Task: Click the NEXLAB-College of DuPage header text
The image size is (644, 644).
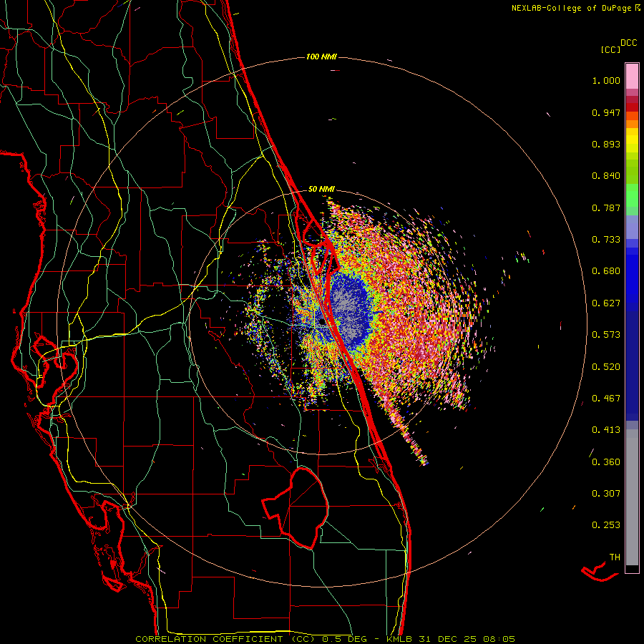Action: (571, 8)
